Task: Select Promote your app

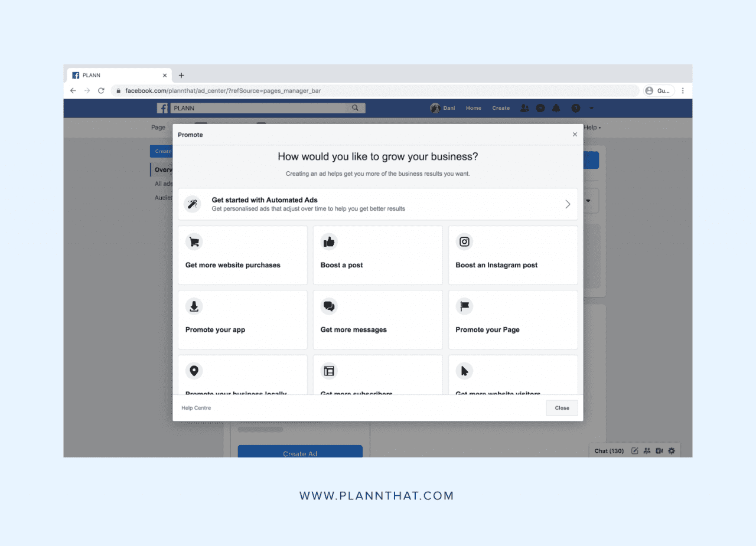Action: (x=243, y=319)
